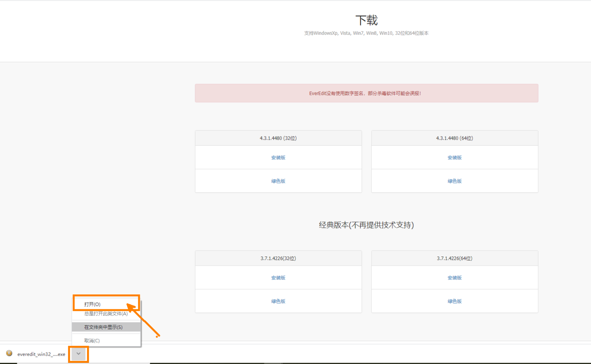Expand the download item chevron menu
The width and height of the screenshot is (591, 364).
tap(78, 354)
